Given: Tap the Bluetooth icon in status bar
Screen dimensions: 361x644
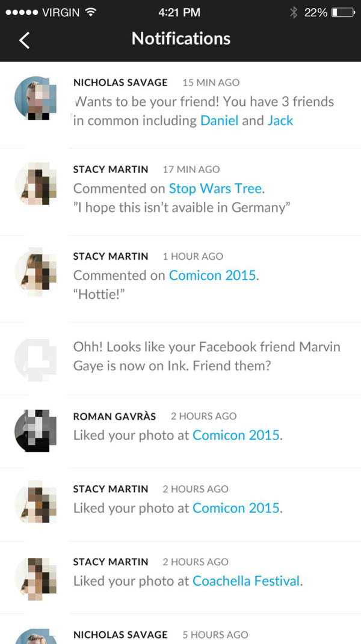Looking at the screenshot, I should pyautogui.click(x=293, y=12).
